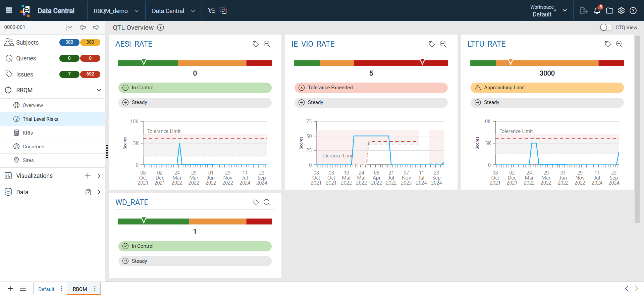Click Tolerance Exceeded status on IE_VIO_RATE
644x295 pixels.
[x=371, y=88]
